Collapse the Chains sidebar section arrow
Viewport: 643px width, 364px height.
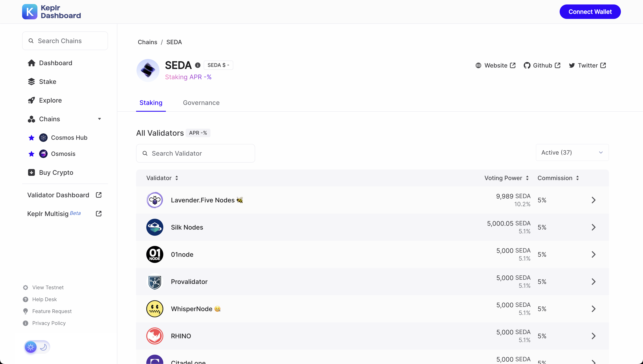pyautogui.click(x=99, y=119)
